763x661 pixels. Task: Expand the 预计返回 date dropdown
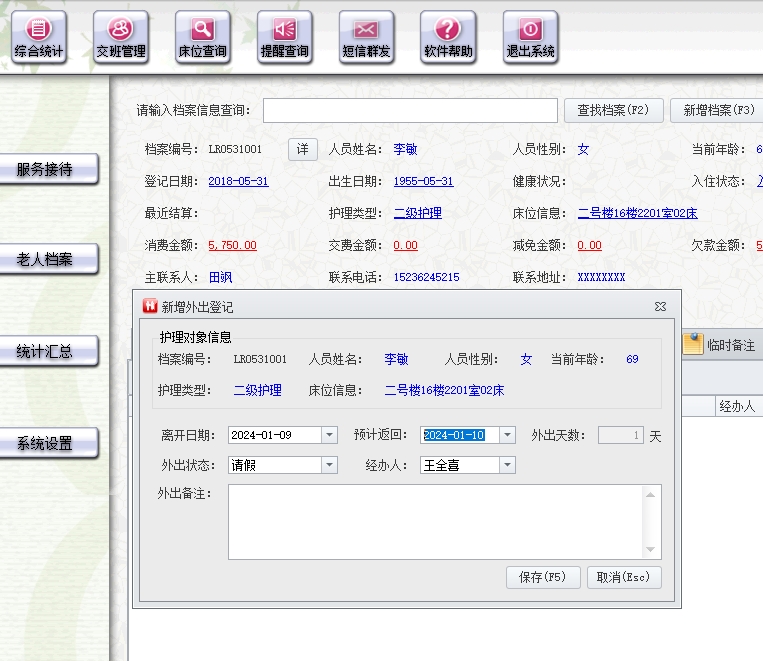point(507,435)
